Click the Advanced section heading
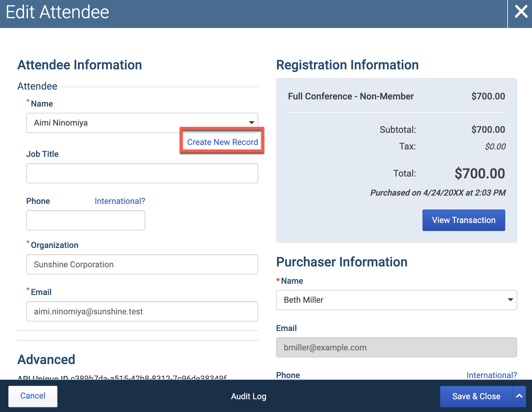This screenshot has width=532, height=412. coord(46,359)
